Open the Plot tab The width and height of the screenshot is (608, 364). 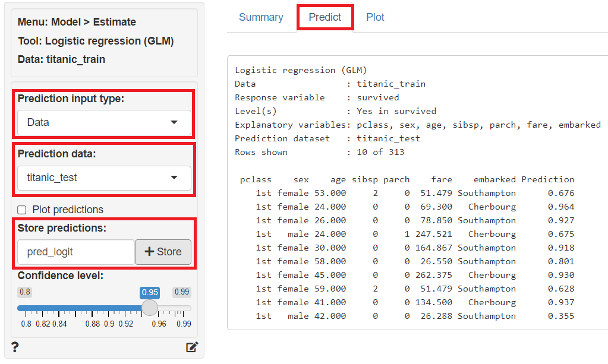click(x=375, y=17)
